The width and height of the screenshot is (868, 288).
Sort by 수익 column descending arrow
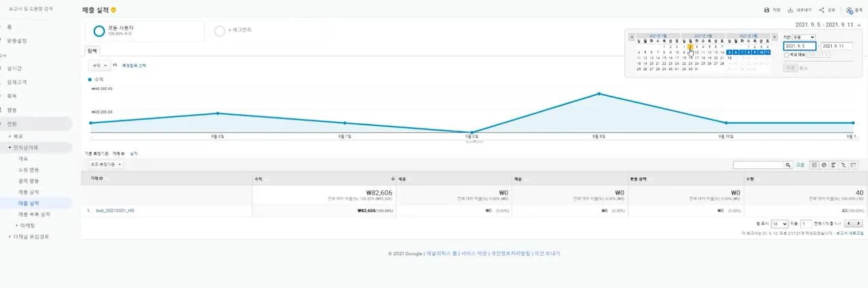[393, 179]
